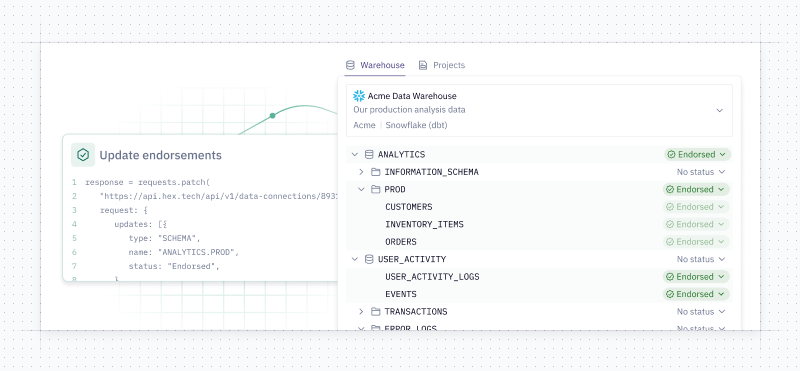
Task: Switch to the Warehouse tab
Action: click(375, 65)
